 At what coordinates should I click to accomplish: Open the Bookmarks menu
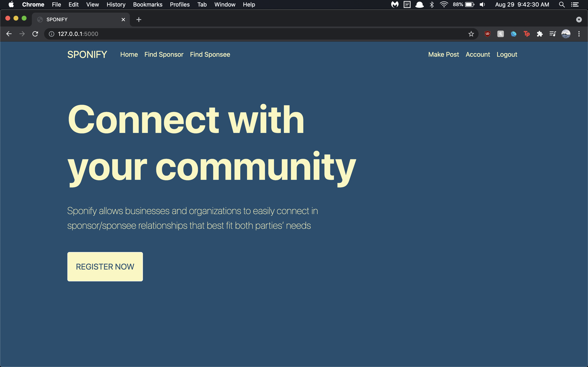(147, 5)
